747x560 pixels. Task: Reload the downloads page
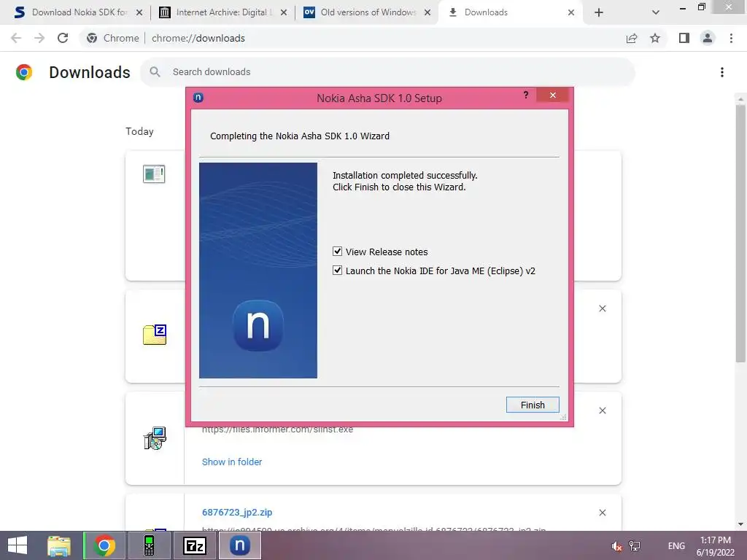coord(63,38)
